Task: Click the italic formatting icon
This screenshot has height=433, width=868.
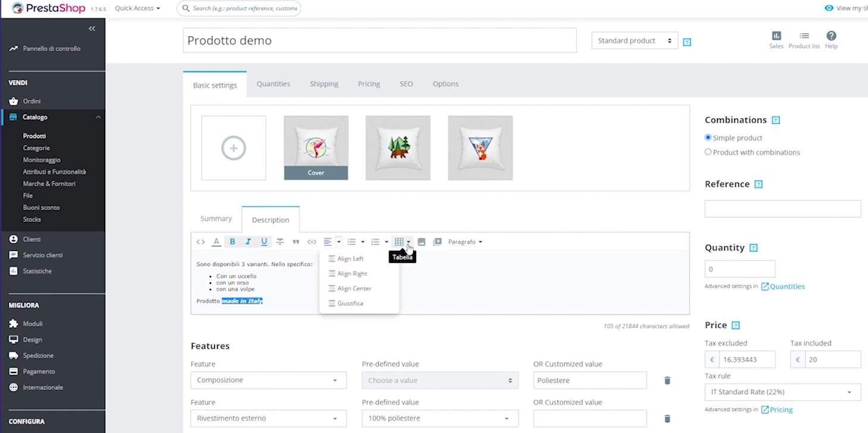Action: pos(248,241)
